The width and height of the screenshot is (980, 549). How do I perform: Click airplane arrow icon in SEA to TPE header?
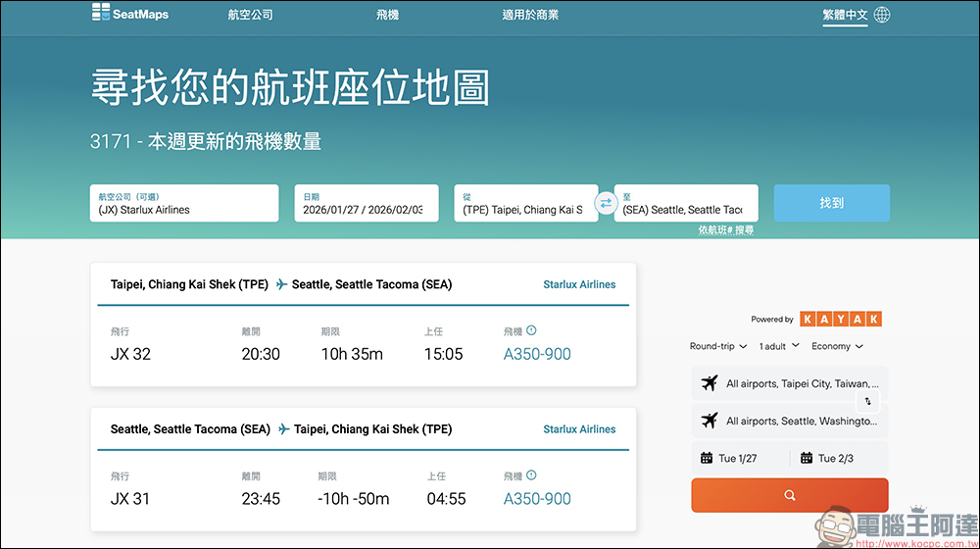tap(283, 429)
